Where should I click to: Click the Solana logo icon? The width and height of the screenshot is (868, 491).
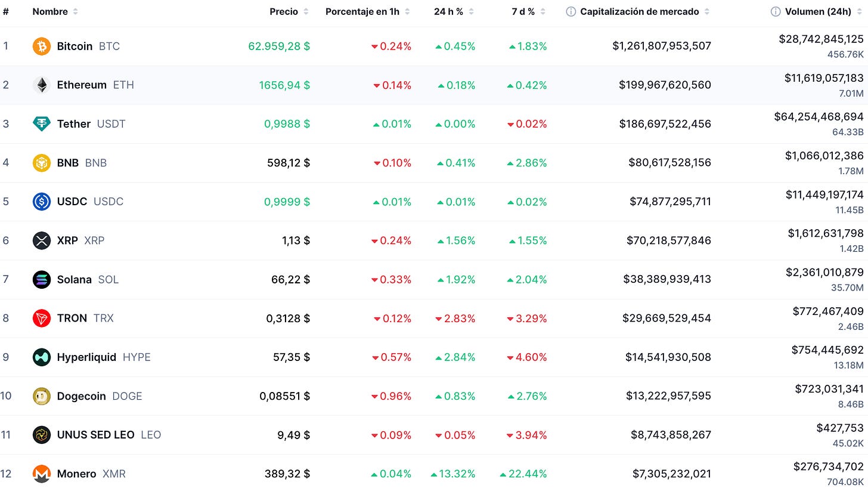tap(42, 279)
